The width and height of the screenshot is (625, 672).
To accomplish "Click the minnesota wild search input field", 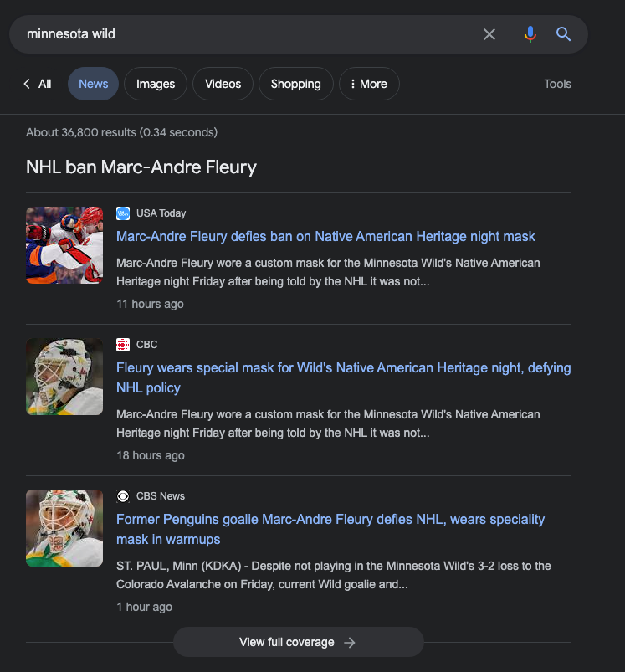I will (243, 34).
